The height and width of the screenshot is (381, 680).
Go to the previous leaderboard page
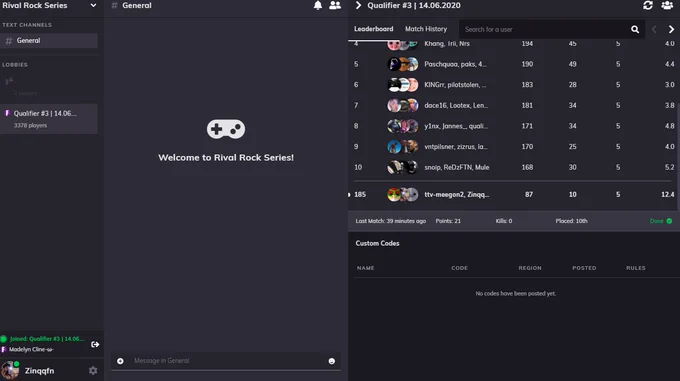pyautogui.click(x=654, y=29)
